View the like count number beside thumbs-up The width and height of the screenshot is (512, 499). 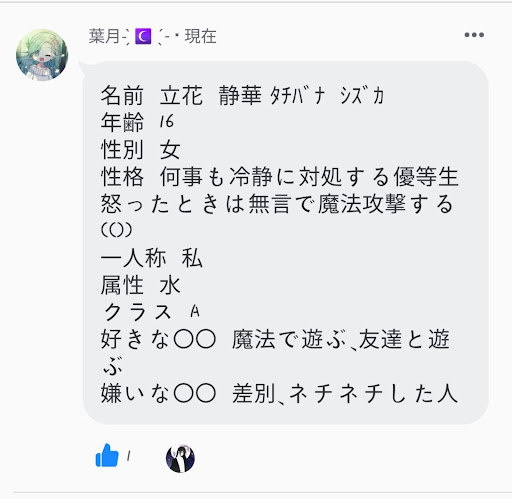coord(129,456)
